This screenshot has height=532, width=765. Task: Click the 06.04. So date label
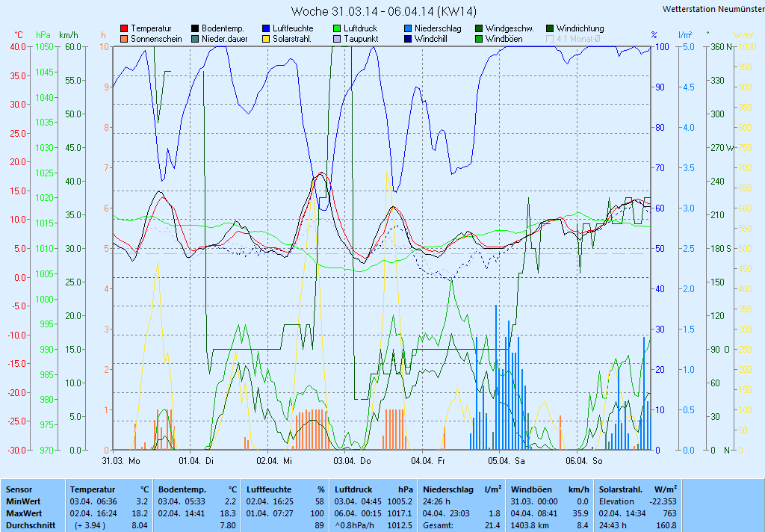[584, 461]
